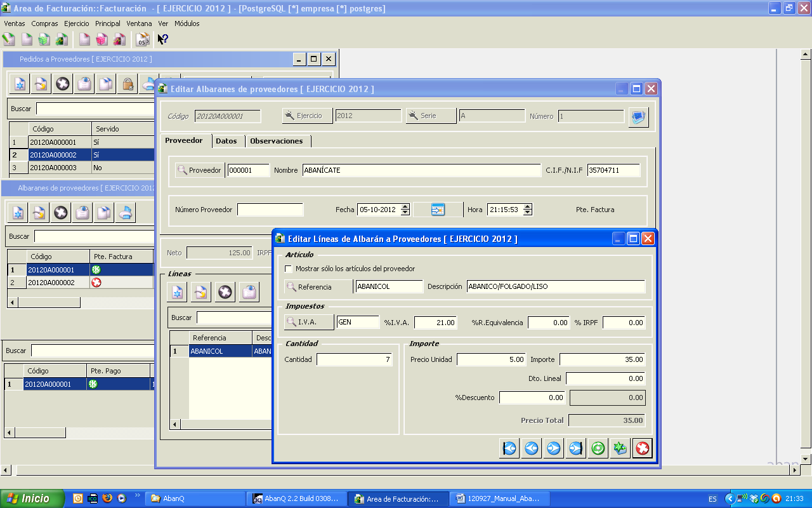The width and height of the screenshot is (812, 508).
Task: Open the Proveedor search button
Action: (200, 170)
